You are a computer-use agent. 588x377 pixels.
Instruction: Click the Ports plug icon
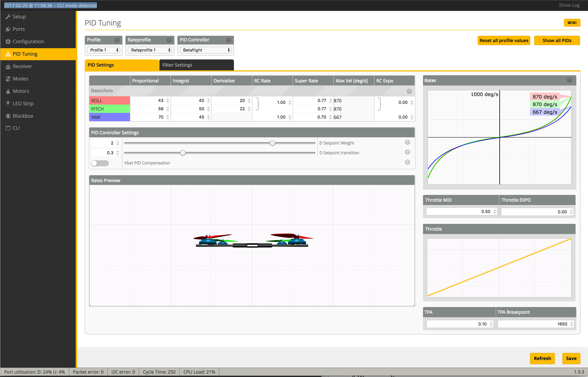click(x=8, y=29)
